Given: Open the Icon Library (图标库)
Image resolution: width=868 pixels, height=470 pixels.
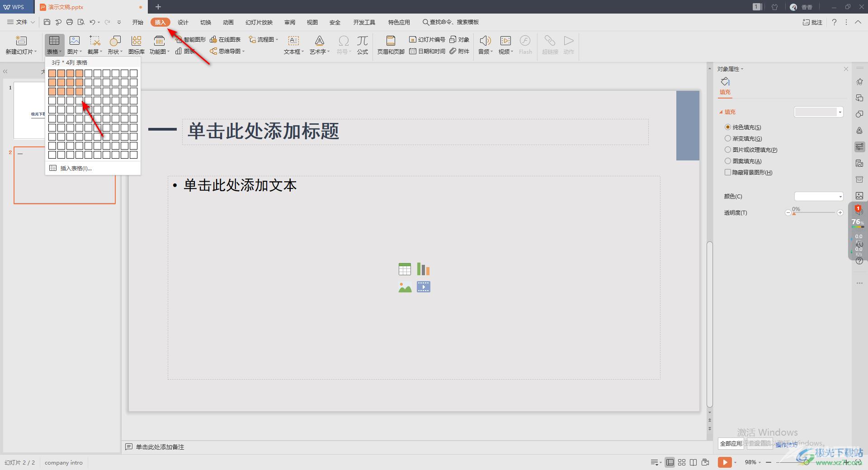Looking at the screenshot, I should [x=136, y=45].
